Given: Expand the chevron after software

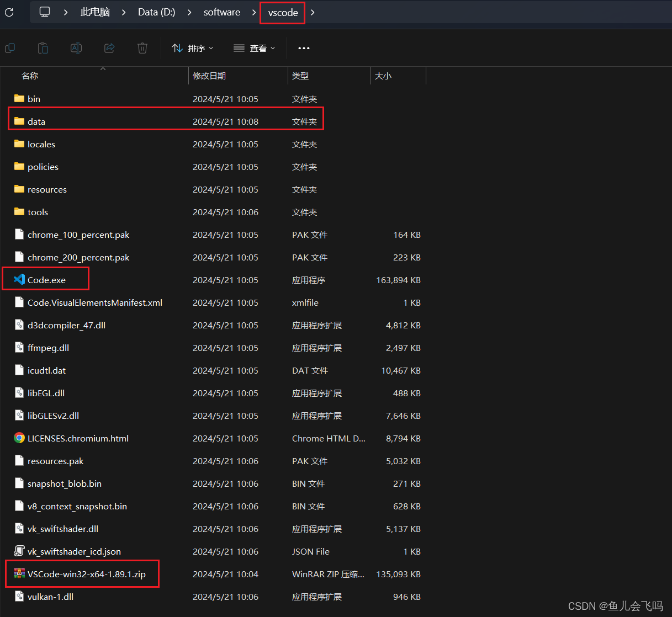Looking at the screenshot, I should tap(254, 12).
